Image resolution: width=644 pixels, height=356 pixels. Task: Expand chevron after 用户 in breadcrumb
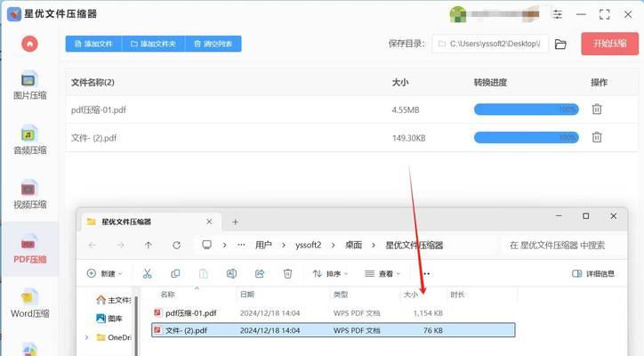point(284,245)
